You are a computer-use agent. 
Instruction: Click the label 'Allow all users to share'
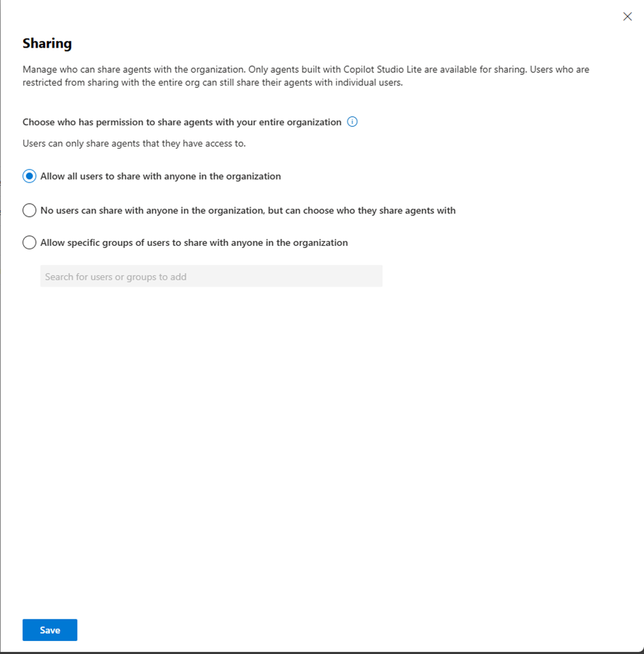pyautogui.click(x=160, y=176)
